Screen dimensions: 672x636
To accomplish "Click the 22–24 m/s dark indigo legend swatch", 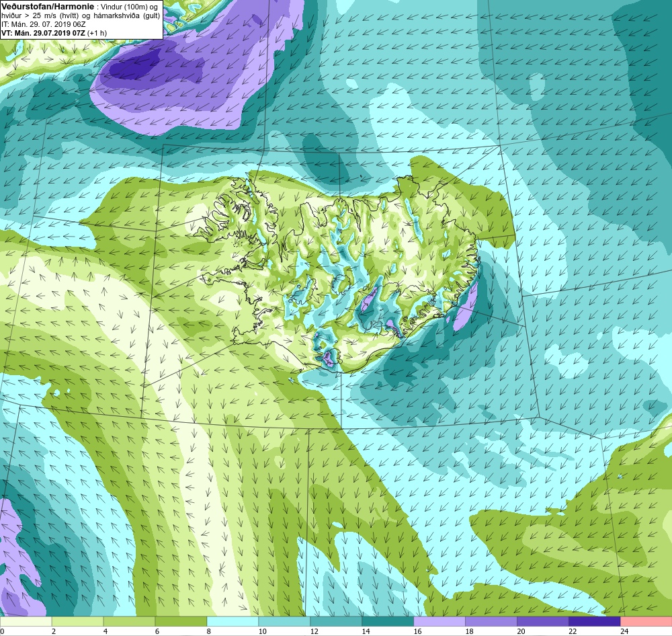I will tap(595, 621).
